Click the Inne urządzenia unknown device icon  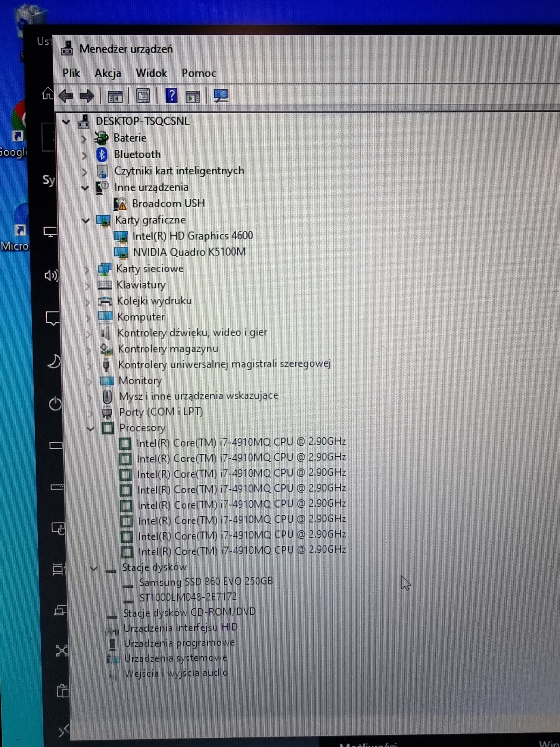click(102, 187)
